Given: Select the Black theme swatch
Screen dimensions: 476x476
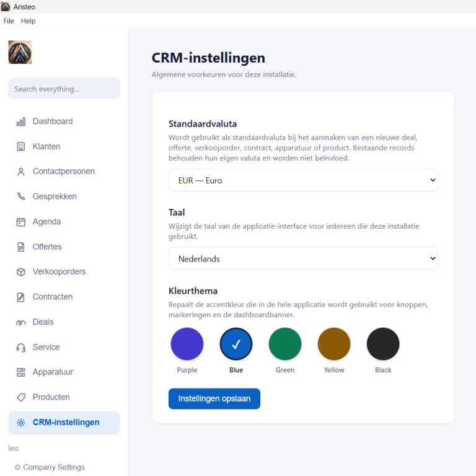Looking at the screenshot, I should (x=383, y=344).
